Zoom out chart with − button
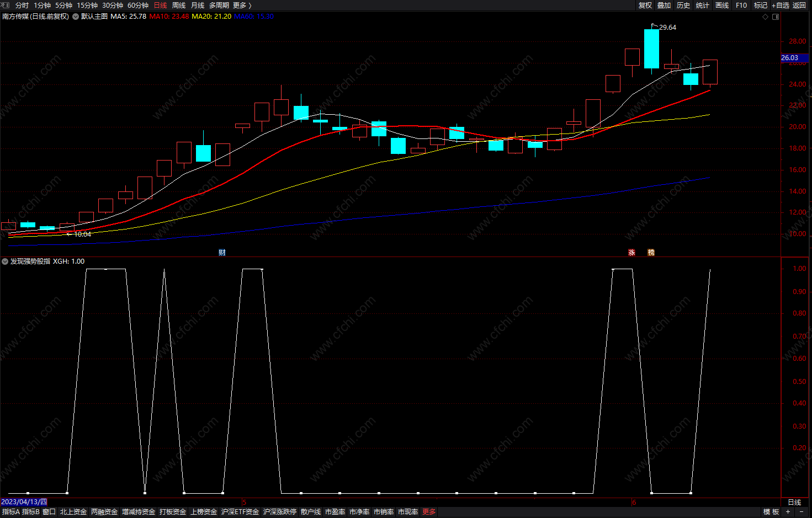812x518 pixels. coord(802,512)
